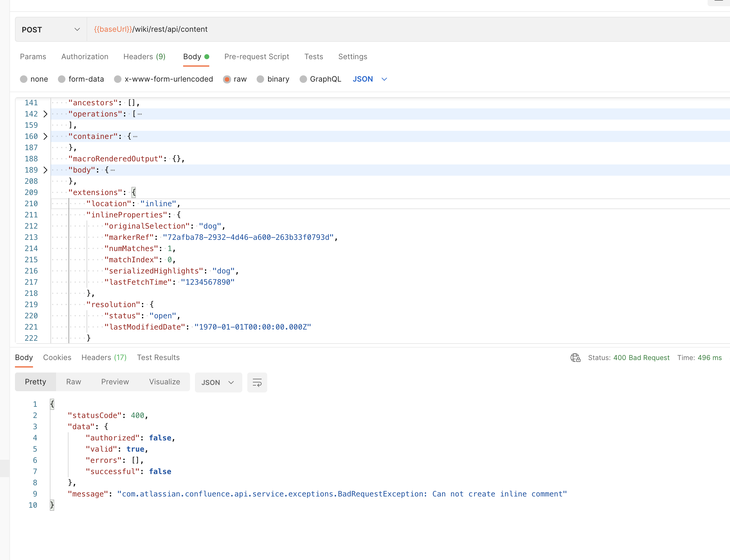Choose x-www-form-urlencoded body type
This screenshot has height=560, width=730.
click(118, 79)
